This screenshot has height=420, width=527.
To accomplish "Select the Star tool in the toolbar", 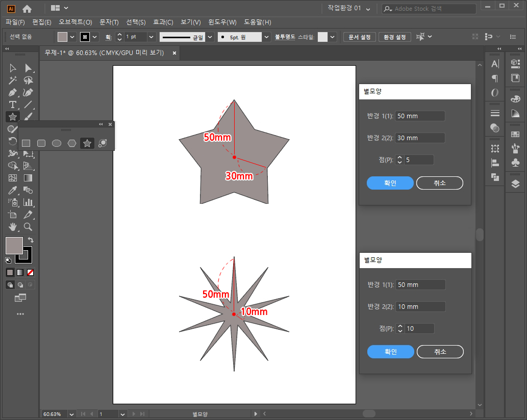I will (x=13, y=117).
